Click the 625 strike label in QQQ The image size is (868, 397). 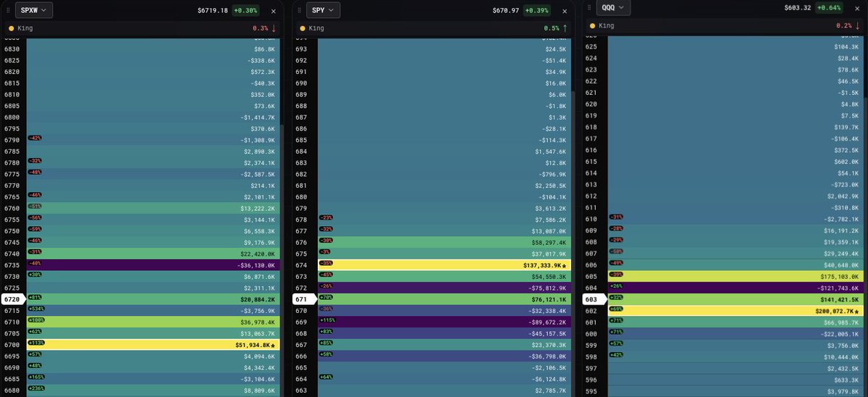pos(591,46)
